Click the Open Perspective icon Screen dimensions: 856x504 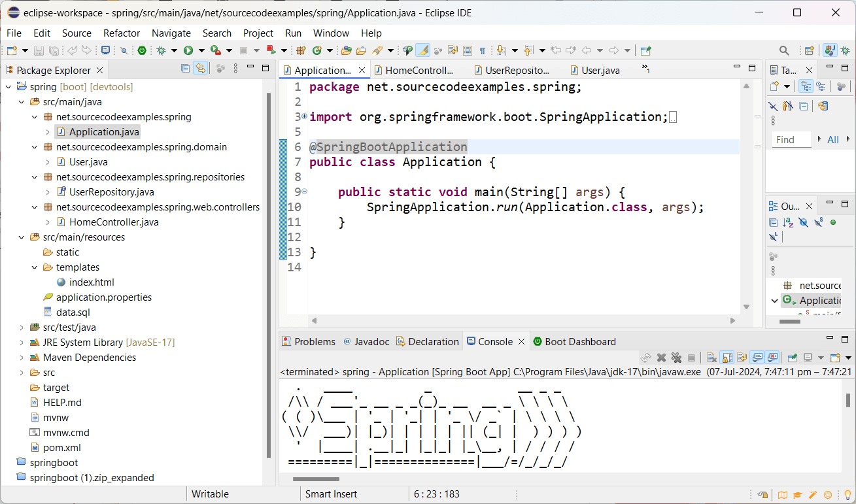click(x=810, y=50)
